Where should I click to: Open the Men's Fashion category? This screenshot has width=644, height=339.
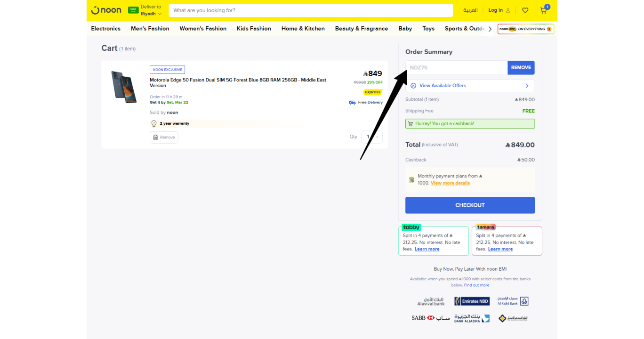150,29
